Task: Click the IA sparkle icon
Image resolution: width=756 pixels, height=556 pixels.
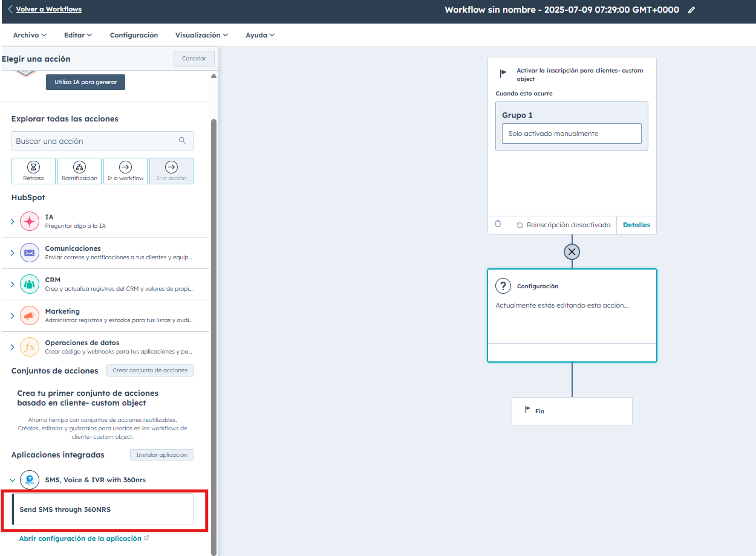Action: [30, 221]
